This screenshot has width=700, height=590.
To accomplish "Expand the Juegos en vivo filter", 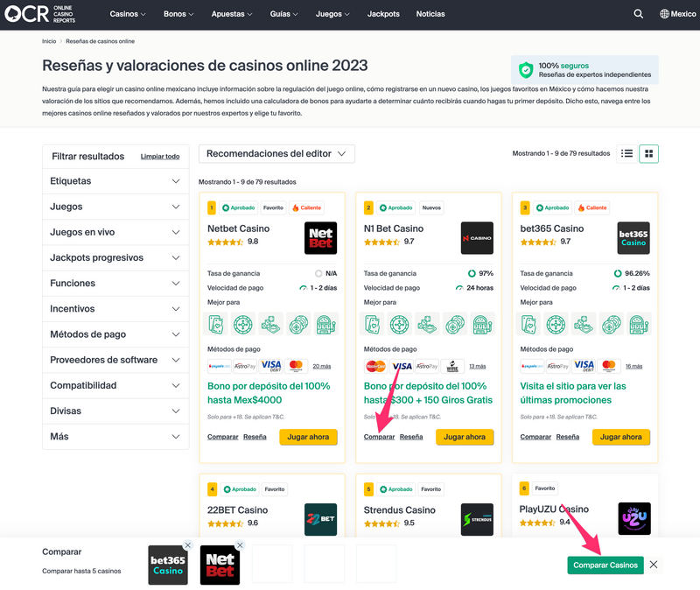I will [x=115, y=232].
